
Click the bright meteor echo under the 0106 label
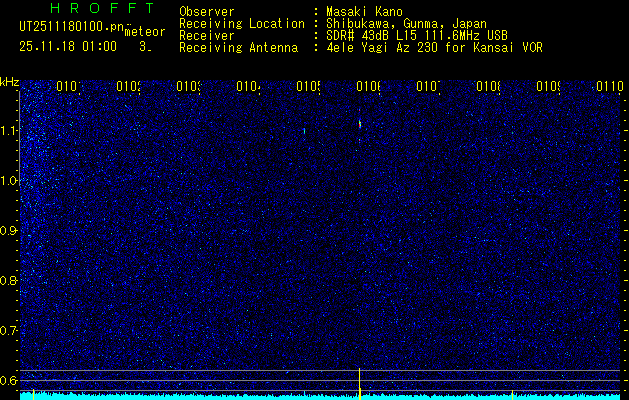click(x=360, y=124)
